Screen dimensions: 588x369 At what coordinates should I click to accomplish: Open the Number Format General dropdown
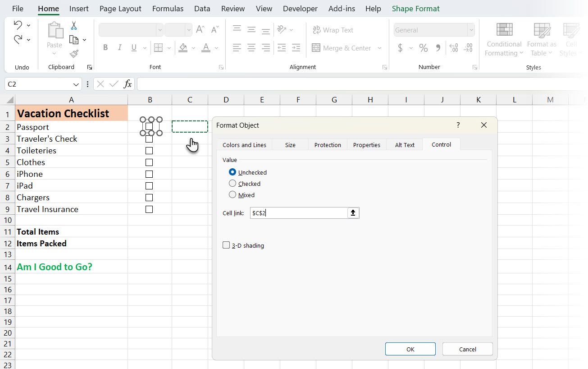[471, 30]
